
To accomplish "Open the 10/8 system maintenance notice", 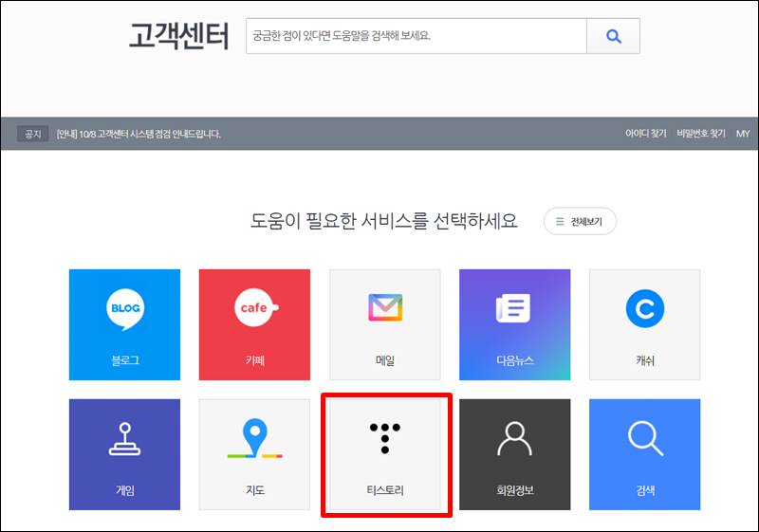I will [139, 134].
